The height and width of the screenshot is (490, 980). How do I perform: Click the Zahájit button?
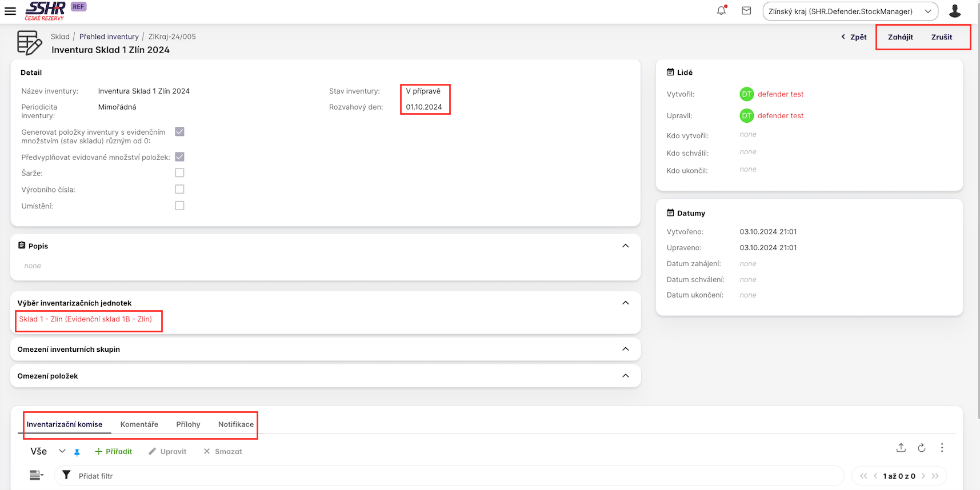tap(900, 37)
